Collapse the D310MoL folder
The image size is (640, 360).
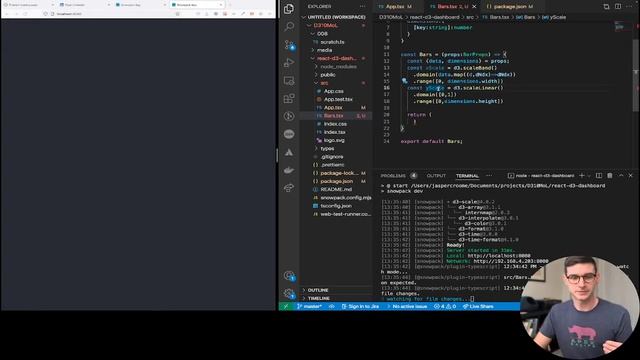point(336,25)
